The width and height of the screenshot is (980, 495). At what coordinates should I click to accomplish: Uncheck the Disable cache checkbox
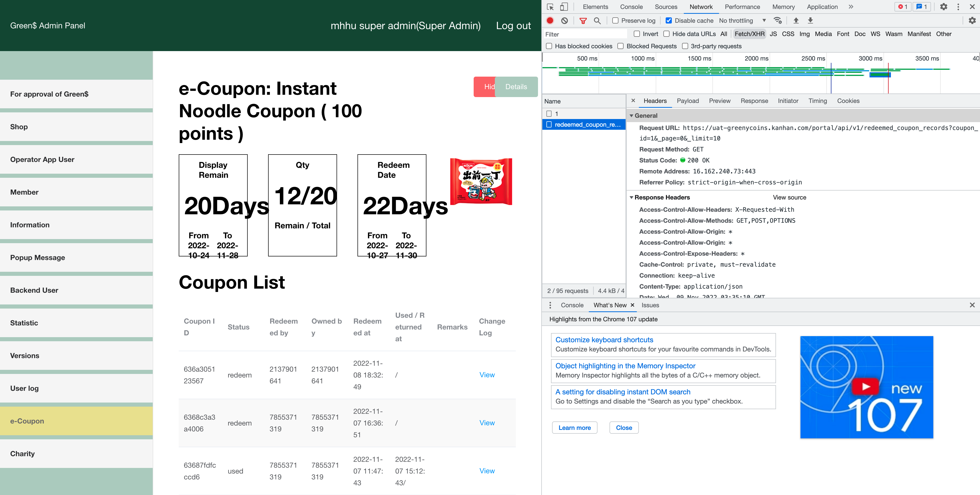(x=668, y=20)
